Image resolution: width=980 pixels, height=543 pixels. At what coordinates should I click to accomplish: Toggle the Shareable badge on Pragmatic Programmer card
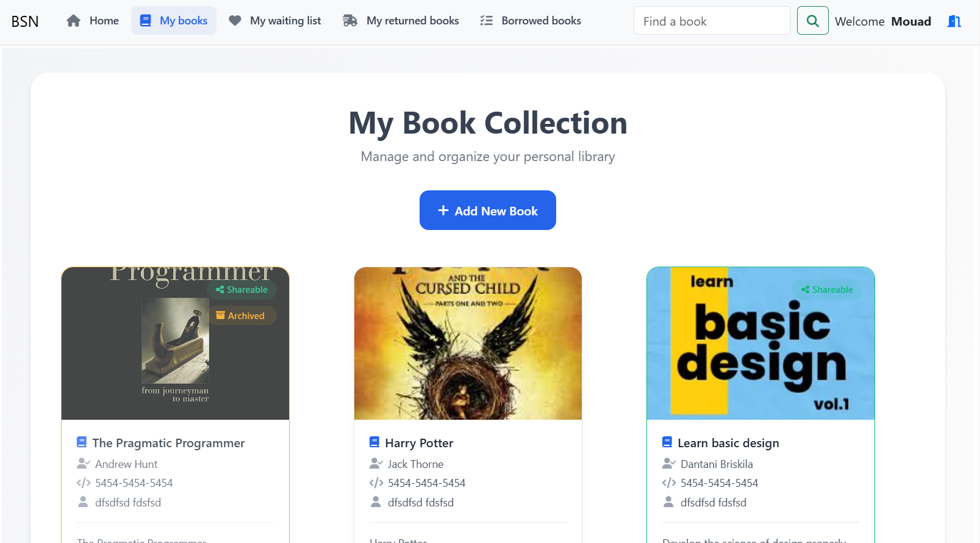tap(241, 289)
